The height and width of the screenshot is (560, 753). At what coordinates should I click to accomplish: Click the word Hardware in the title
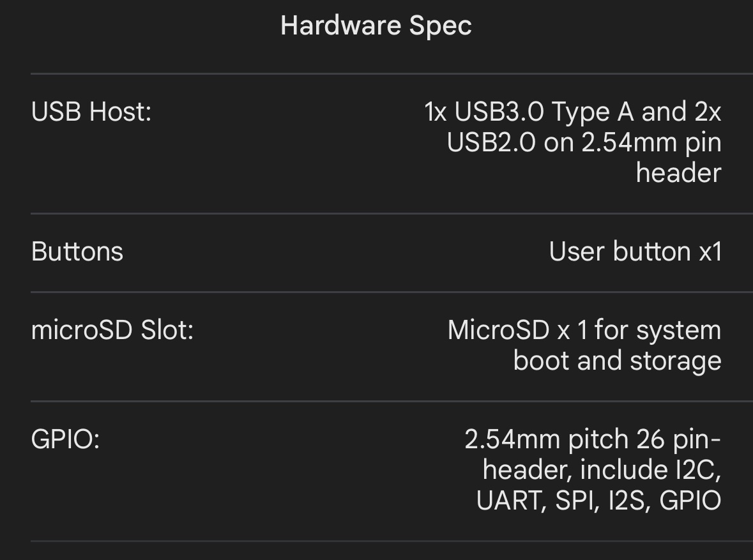(x=341, y=26)
